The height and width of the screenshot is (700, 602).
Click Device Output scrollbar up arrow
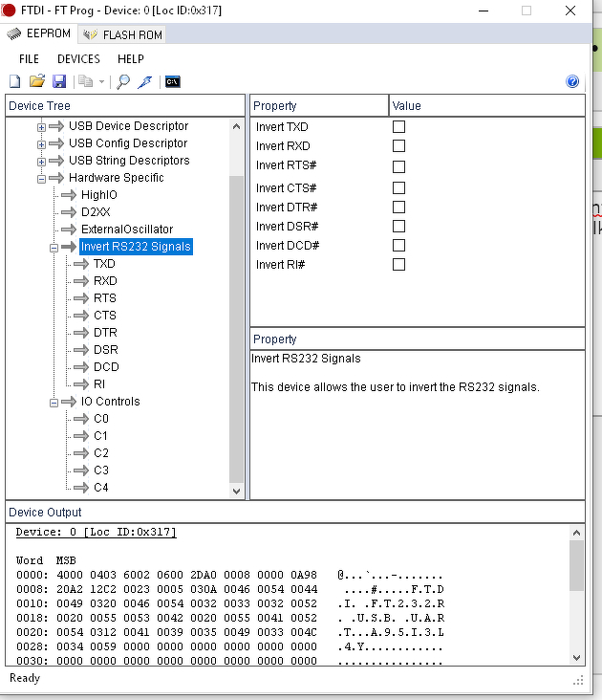click(576, 533)
